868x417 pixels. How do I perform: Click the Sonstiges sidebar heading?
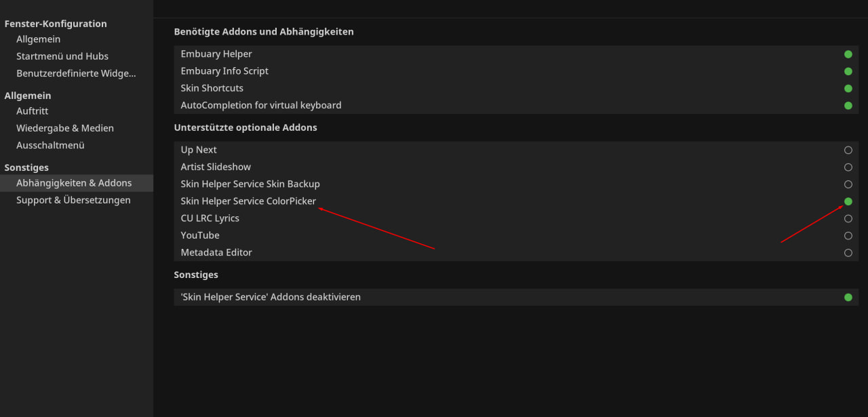(26, 167)
